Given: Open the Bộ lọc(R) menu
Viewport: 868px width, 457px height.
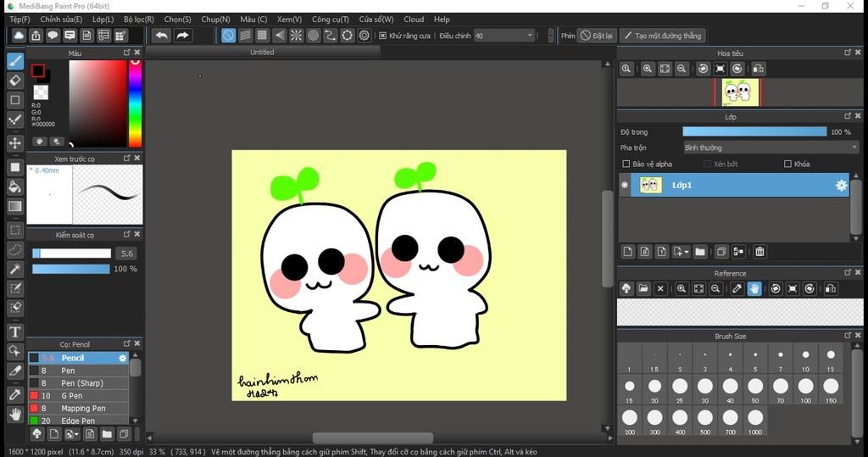Looking at the screenshot, I should pyautogui.click(x=138, y=19).
